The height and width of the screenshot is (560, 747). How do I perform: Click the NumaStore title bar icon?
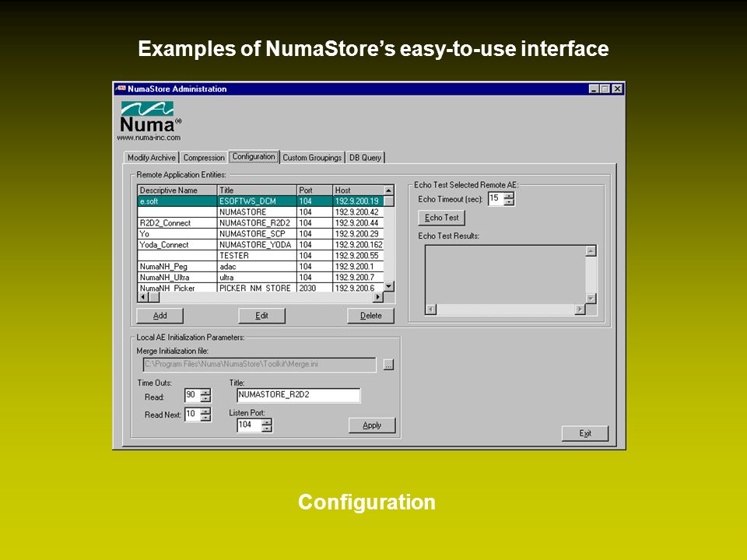click(x=121, y=89)
